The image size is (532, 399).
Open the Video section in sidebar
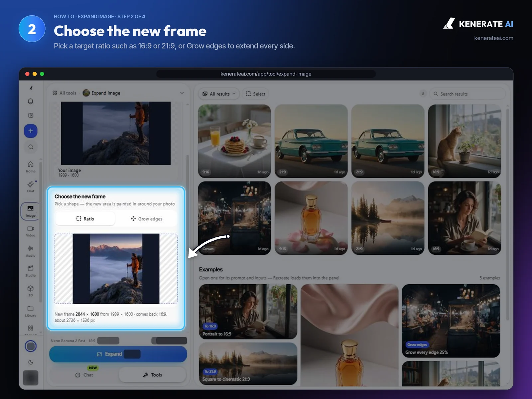click(31, 231)
